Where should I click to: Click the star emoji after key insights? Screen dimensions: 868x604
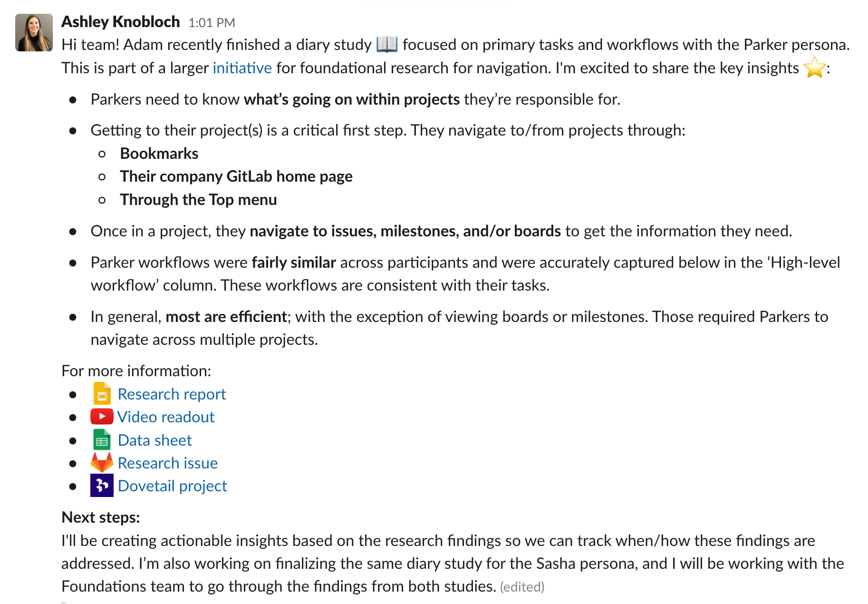(816, 68)
